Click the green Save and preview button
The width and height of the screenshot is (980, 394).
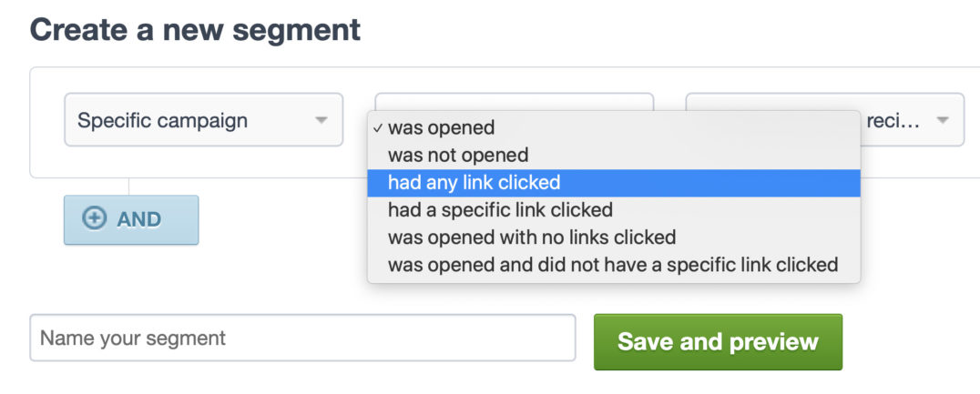click(x=718, y=342)
